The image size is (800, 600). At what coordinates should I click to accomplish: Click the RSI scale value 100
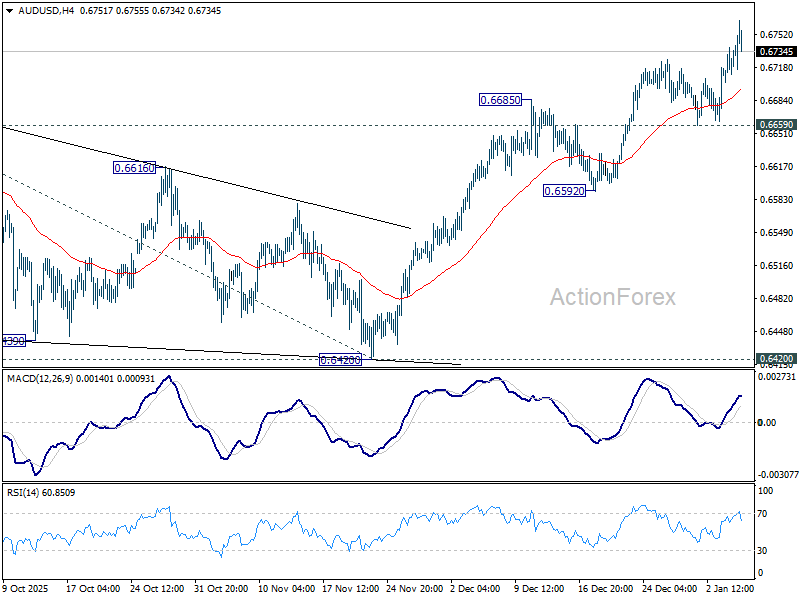766,491
